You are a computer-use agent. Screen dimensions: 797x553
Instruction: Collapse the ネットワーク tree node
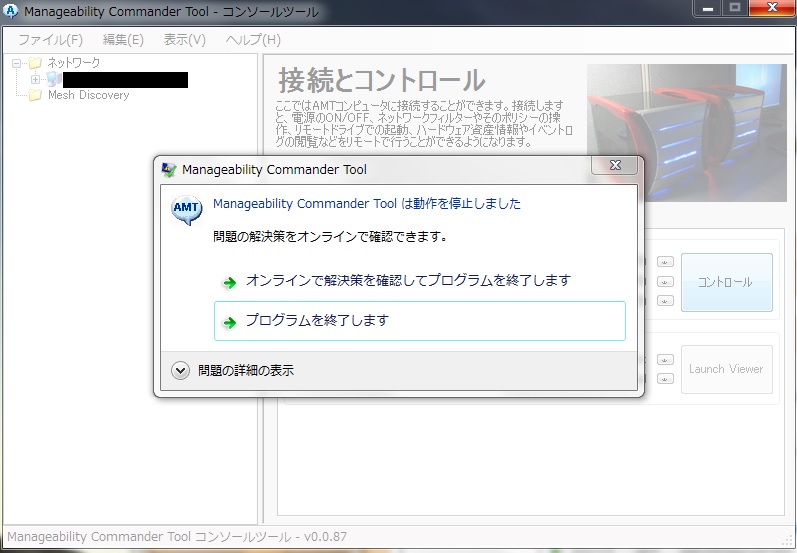pos(16,64)
